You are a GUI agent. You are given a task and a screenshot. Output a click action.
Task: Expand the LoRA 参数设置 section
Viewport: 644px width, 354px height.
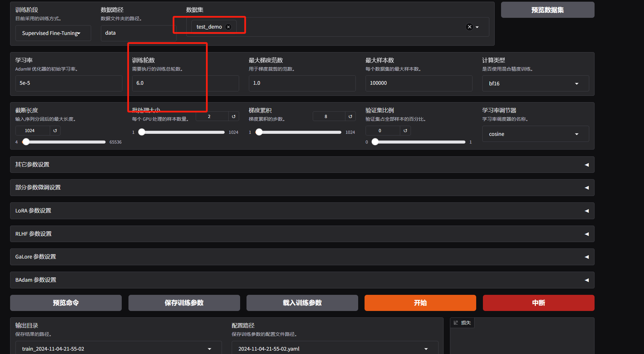click(302, 211)
